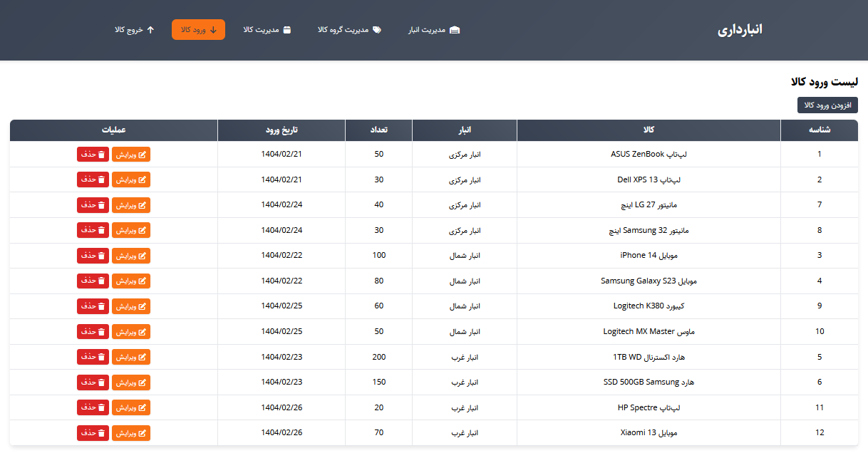Screen dimensions: 868x453
Task: Click trash icon for iPhone 14 row
Action: click(102, 256)
